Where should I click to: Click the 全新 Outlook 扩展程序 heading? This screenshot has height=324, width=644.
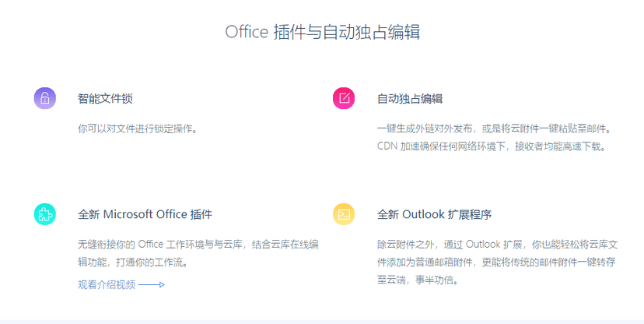pyautogui.click(x=434, y=214)
